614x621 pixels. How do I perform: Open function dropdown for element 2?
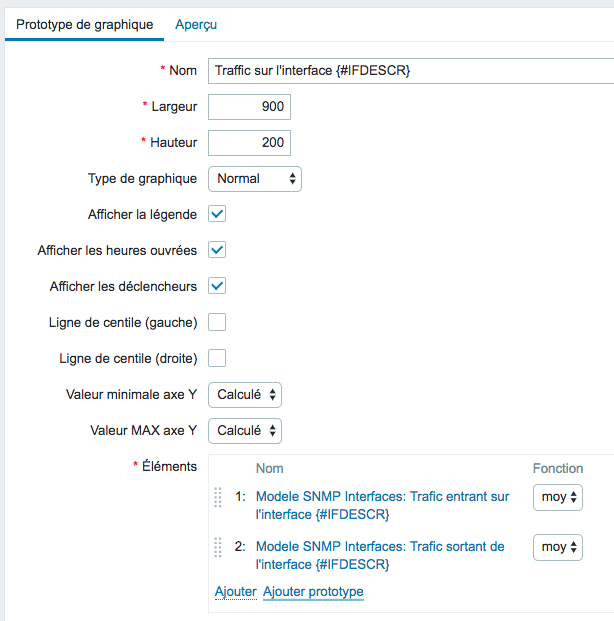click(x=558, y=547)
